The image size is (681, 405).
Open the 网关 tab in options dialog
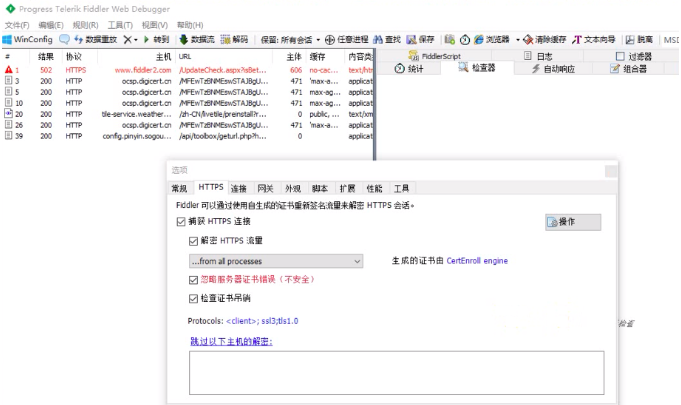[265, 188]
